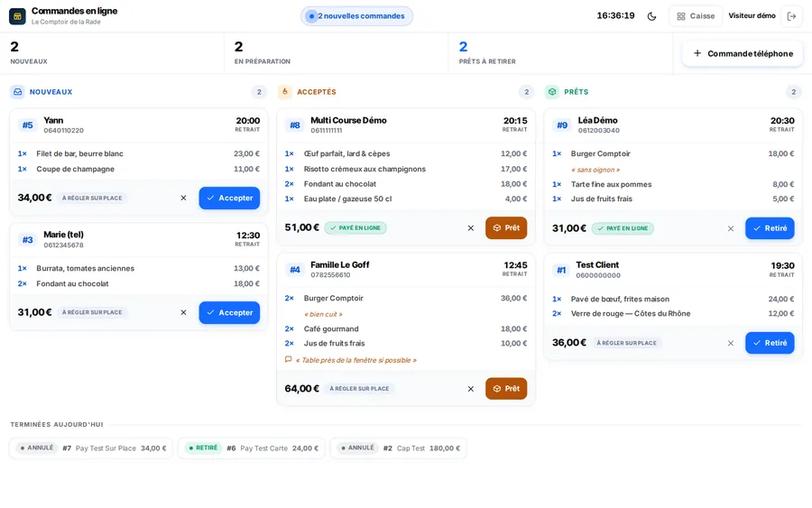The width and height of the screenshot is (812, 508).
Task: Click the Payé en ligne badge on 51,00 € order
Action: click(x=355, y=228)
